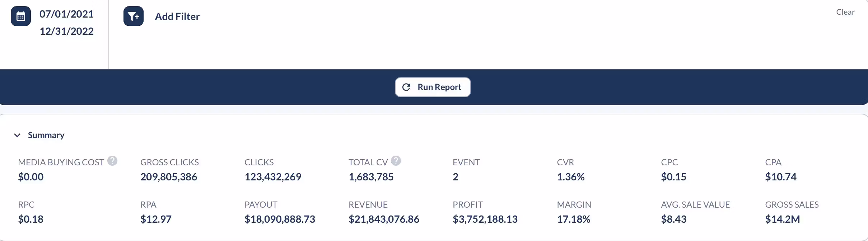Viewport: 868px width, 241px height.
Task: Click the Revenue value $21,843,076.86
Action: [x=384, y=219]
